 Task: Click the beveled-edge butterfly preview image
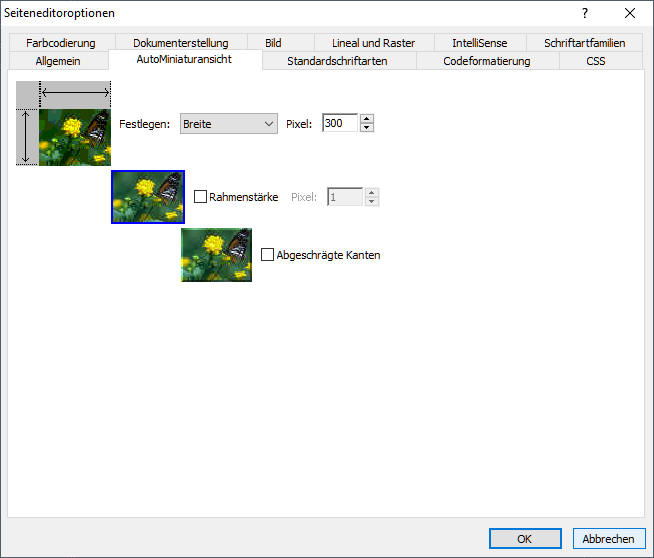216,255
